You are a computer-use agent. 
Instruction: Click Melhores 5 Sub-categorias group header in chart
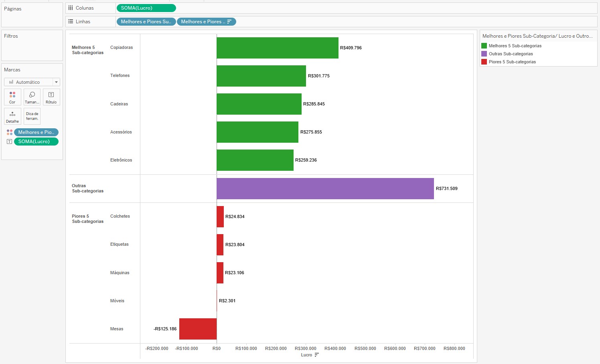click(x=88, y=50)
